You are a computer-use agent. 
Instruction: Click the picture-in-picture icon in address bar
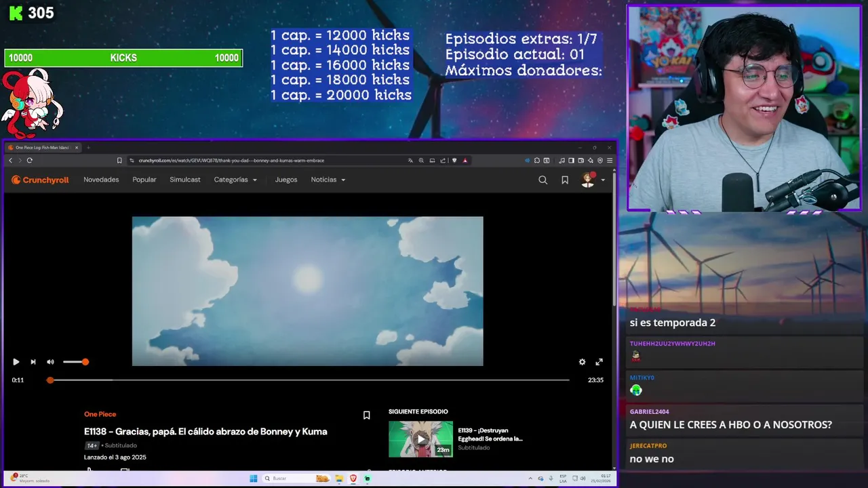pos(432,161)
